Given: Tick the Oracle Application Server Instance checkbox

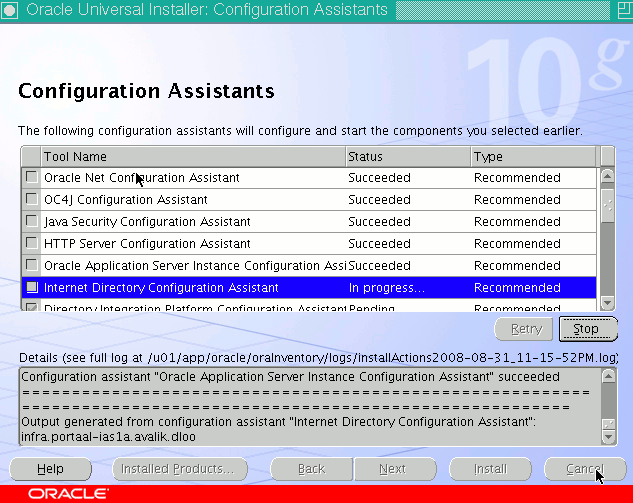Looking at the screenshot, I should coord(31,265).
